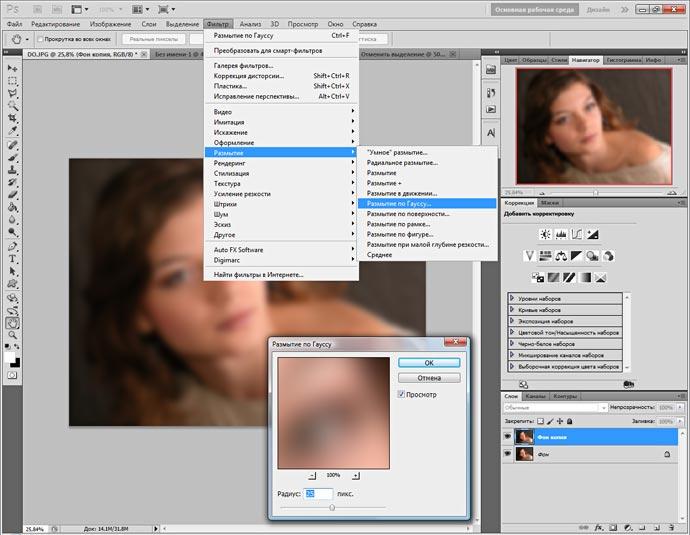The width and height of the screenshot is (690, 535).
Task: Choose Радиальное размытие item
Action: (427, 163)
